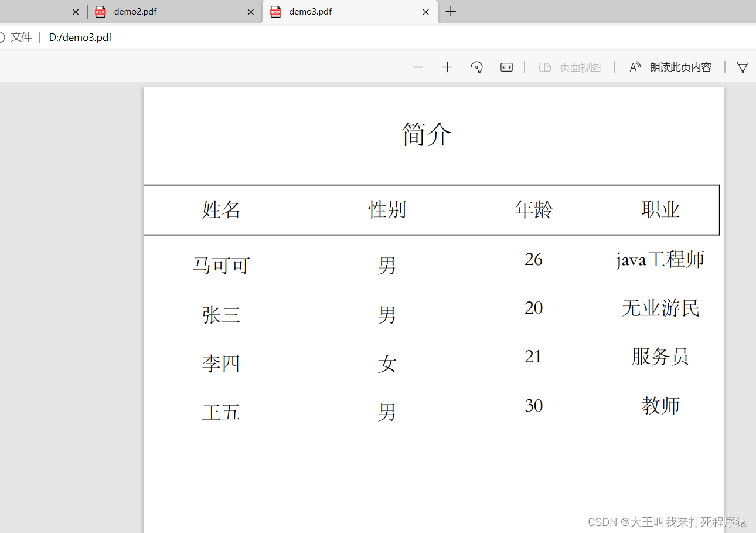Rotate the PDF page
The image size is (756, 533).
pyautogui.click(x=477, y=67)
